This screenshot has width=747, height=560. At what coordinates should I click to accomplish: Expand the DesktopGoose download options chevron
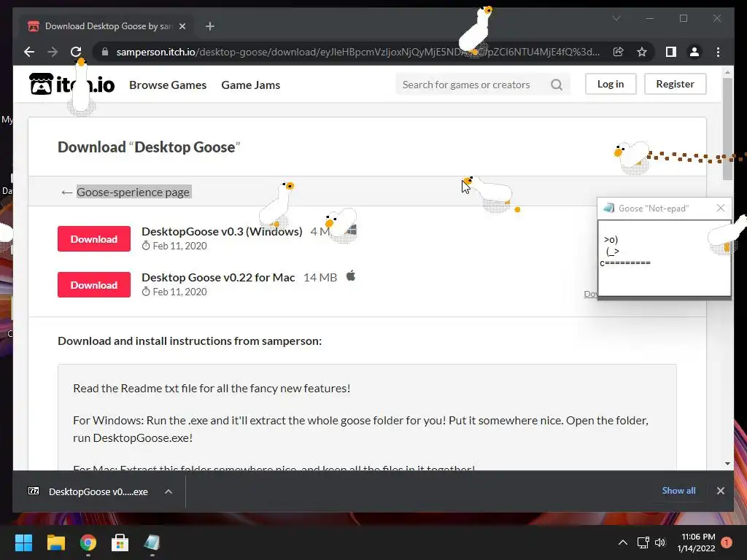tap(169, 491)
